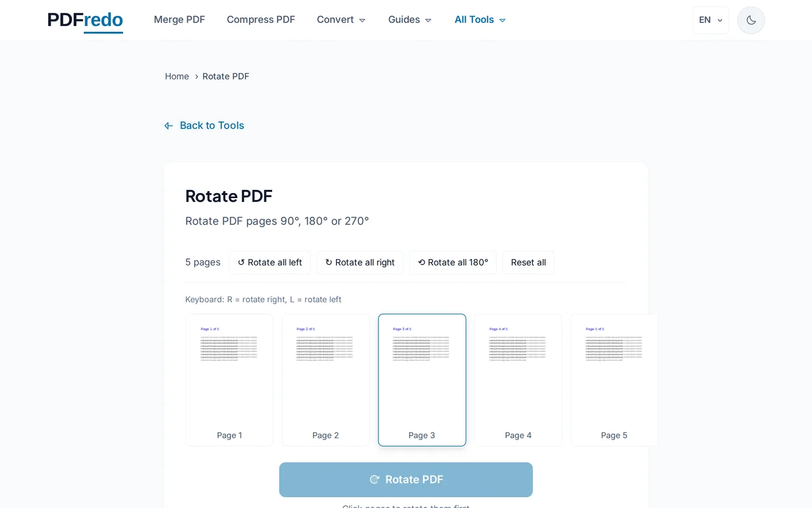This screenshot has width=812, height=508.
Task: Follow the Back to Tools link
Action: click(212, 125)
